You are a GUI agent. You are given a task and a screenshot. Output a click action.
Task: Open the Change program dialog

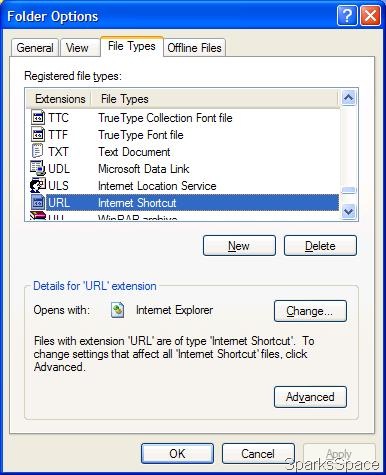tap(310, 311)
